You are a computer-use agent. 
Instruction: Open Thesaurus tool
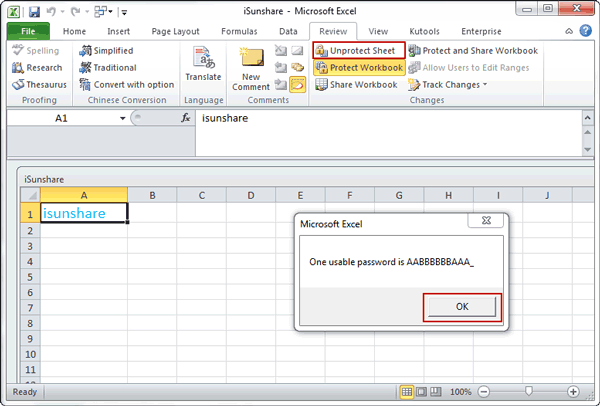point(39,85)
